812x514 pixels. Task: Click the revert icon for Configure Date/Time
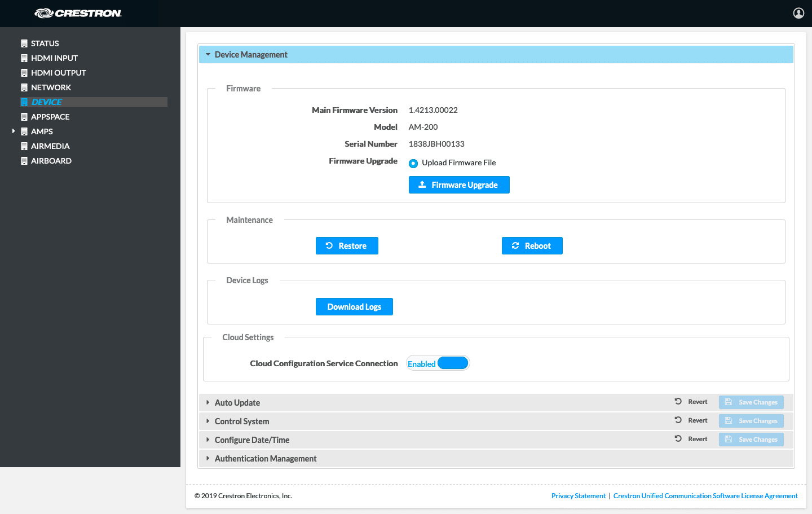tap(678, 439)
